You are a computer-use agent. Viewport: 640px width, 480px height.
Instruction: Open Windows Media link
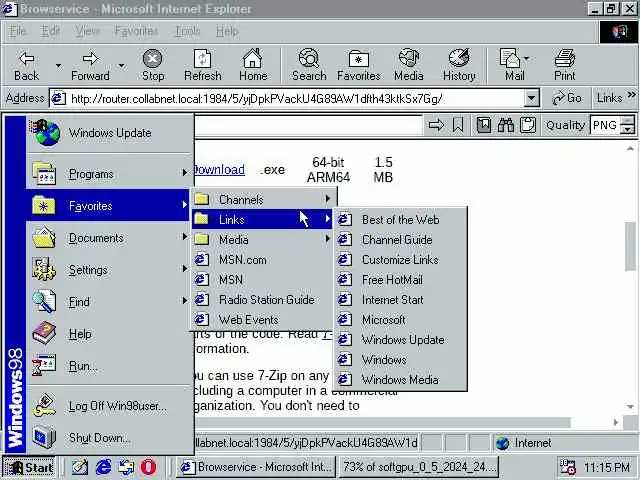pos(400,380)
